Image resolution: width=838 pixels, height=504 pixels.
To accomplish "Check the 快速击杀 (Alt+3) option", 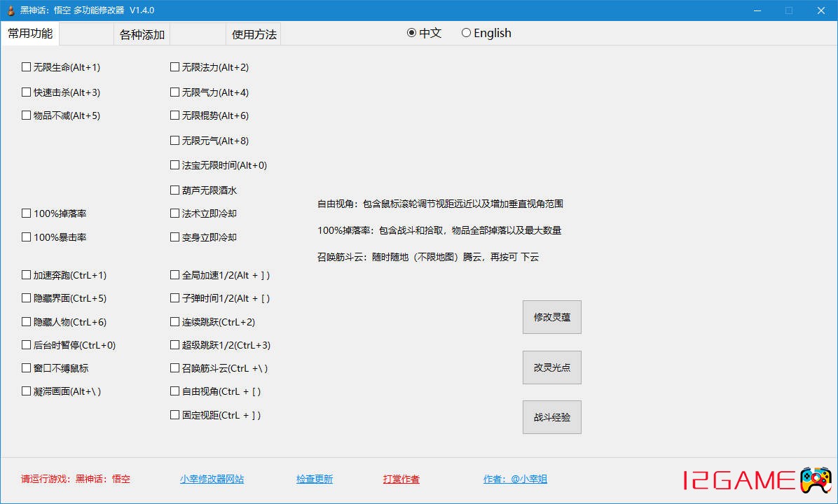I will point(26,92).
